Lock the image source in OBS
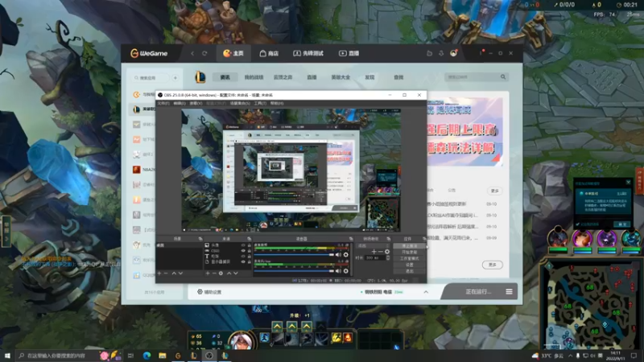Screen dimensions: 644x362 (x=249, y=245)
